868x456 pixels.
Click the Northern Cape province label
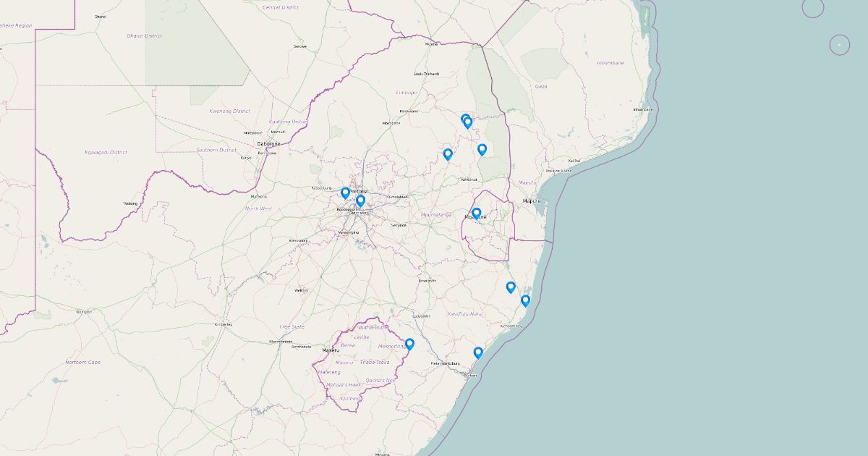[x=82, y=362]
